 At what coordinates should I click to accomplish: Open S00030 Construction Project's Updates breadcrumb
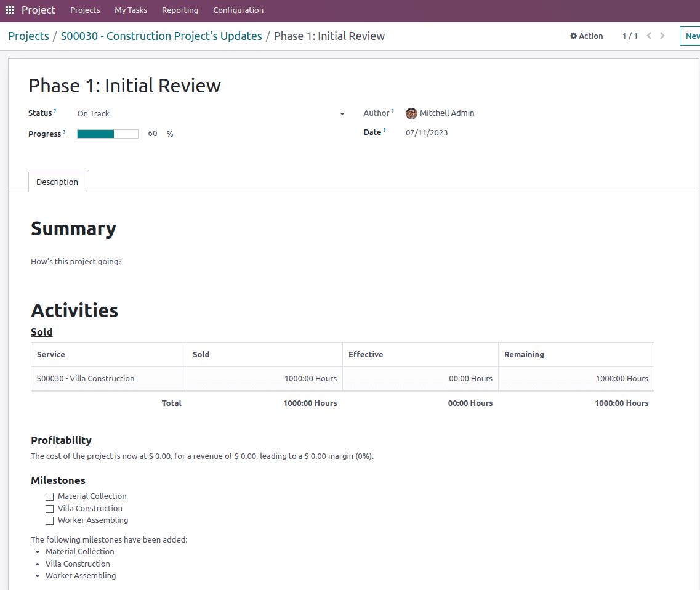coord(161,36)
